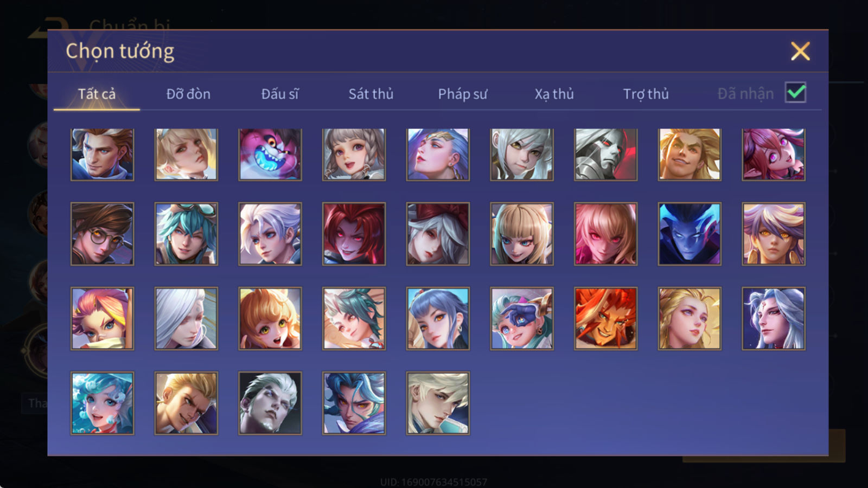Switch to the Trợ thủ tab
Screen dimensions: 868x488
pyautogui.click(x=646, y=94)
